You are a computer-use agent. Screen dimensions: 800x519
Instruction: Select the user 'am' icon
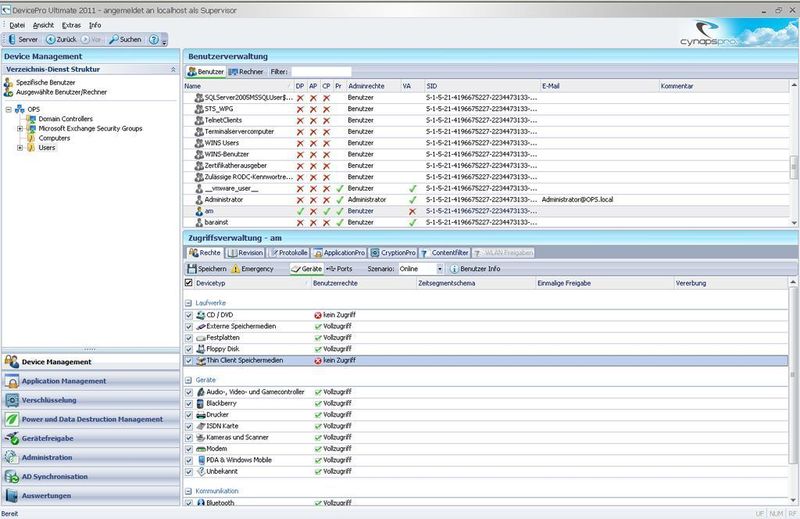(199, 211)
